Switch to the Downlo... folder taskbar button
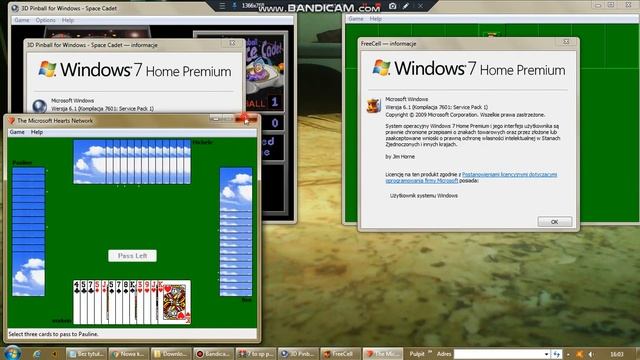Screen dimensions: 640x360 point(170,354)
